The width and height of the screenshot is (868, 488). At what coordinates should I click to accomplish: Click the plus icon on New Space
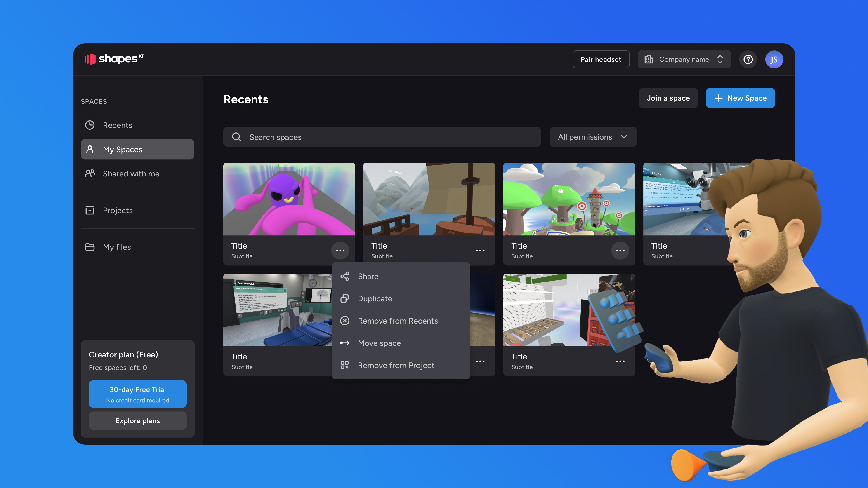[x=718, y=98]
